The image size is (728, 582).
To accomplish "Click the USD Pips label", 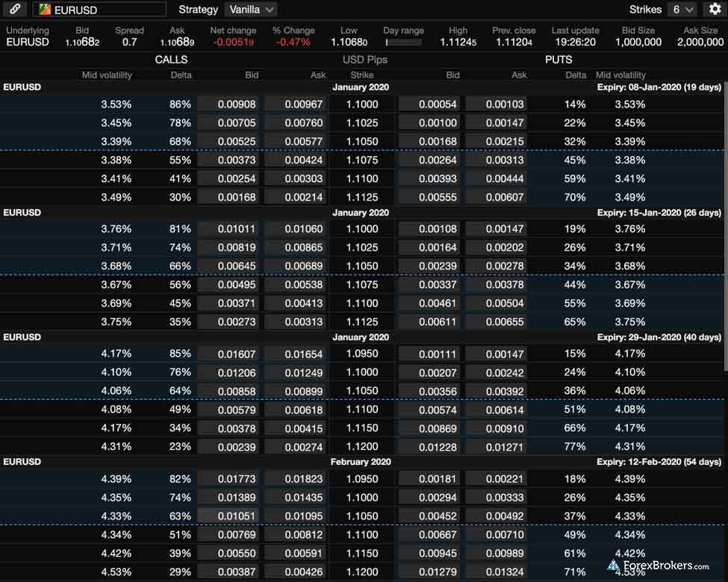I will (364, 60).
